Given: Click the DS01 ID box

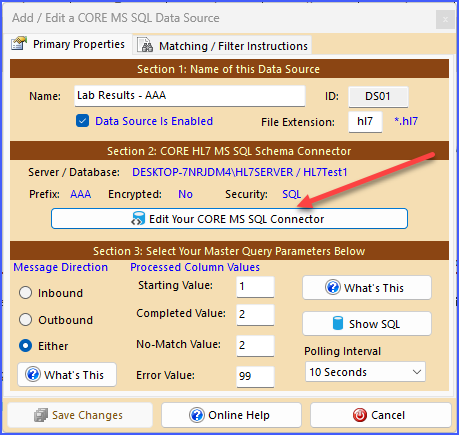Looking at the screenshot, I should pos(378,97).
